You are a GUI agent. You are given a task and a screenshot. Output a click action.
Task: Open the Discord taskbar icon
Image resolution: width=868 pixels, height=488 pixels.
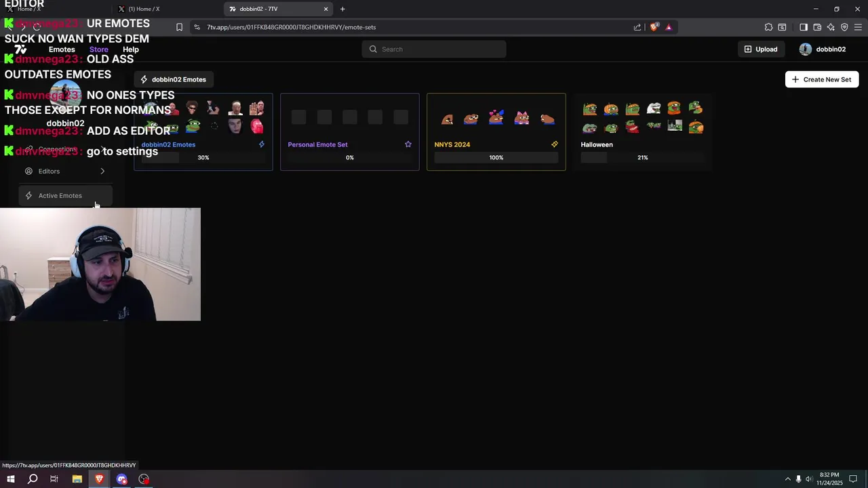click(121, 479)
